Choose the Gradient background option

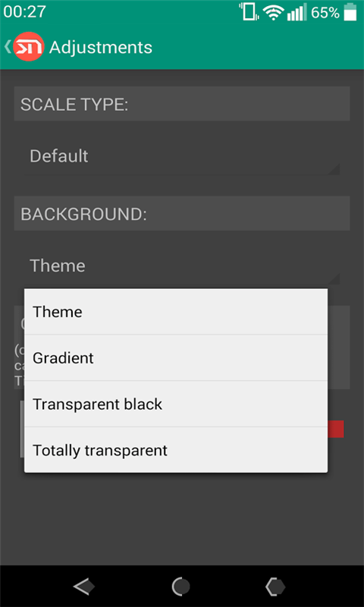[176, 357]
